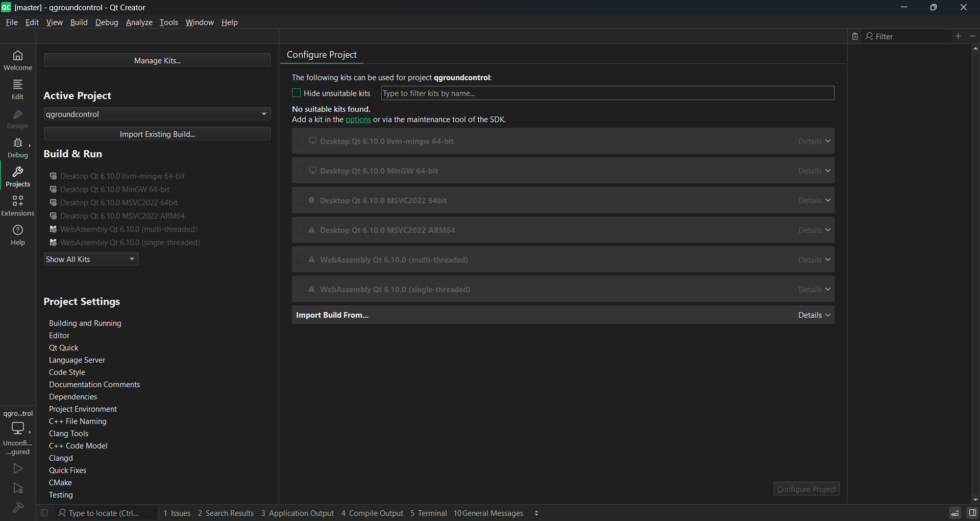Toggle right sidebar visibility icon
980x521 pixels.
(972, 513)
